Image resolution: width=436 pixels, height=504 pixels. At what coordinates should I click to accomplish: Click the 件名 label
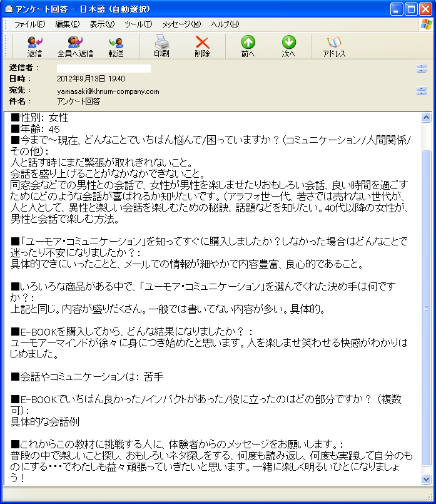(20, 101)
